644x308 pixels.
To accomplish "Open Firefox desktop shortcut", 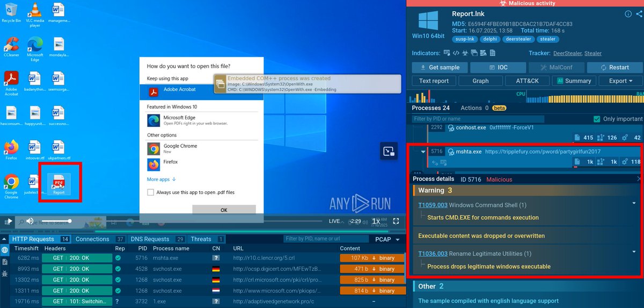I will click(11, 150).
